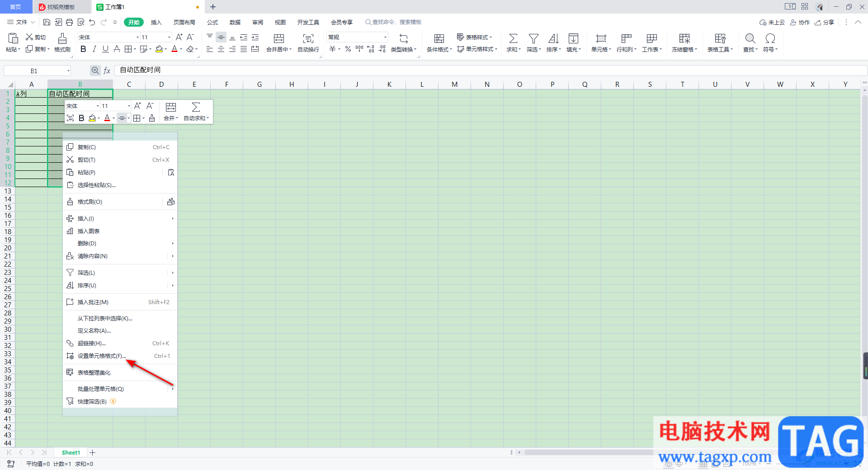The height and width of the screenshot is (470, 868).
Task: Click Freeze Panes icon (冻结窗格)
Action: tap(684, 38)
